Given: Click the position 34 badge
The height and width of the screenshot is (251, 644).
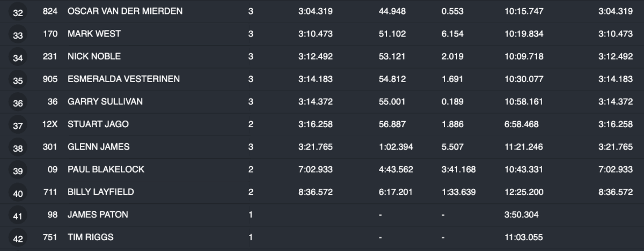Looking at the screenshot, I should pyautogui.click(x=18, y=58).
